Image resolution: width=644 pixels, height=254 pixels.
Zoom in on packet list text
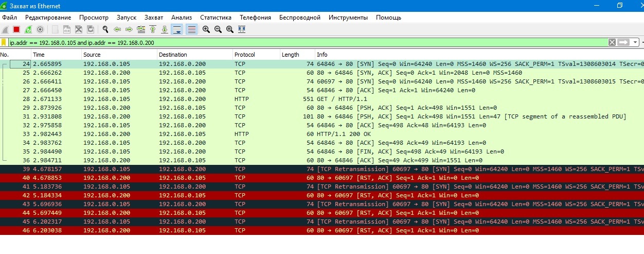(x=206, y=29)
